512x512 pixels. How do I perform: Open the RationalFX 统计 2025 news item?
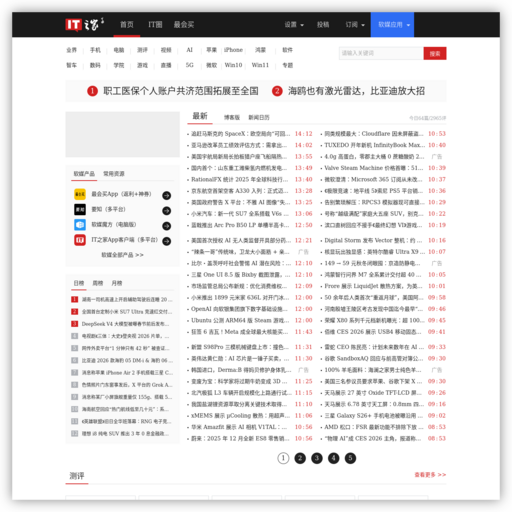click(239, 179)
